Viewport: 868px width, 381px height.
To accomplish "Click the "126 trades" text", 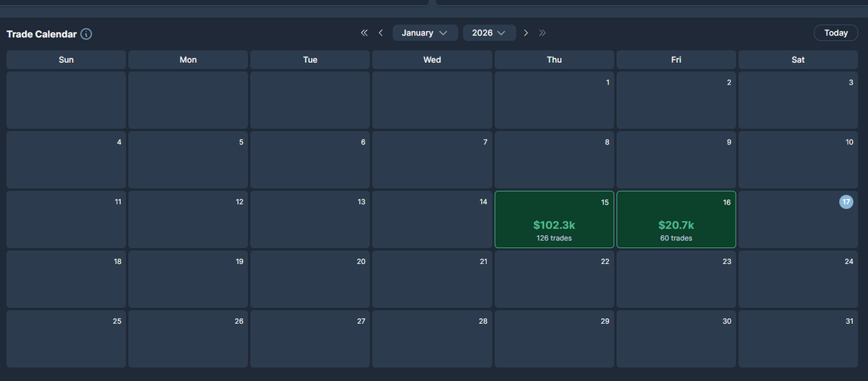I will [x=554, y=238].
